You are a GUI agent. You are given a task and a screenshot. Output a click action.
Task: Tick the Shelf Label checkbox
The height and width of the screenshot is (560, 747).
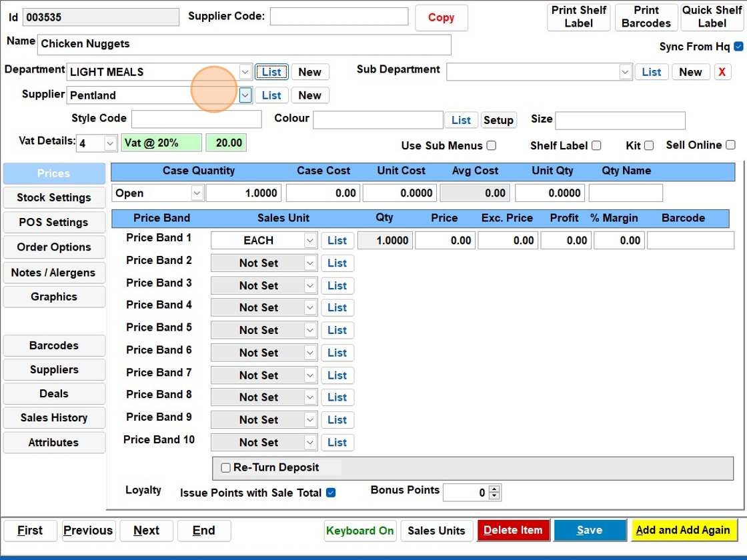(x=596, y=145)
